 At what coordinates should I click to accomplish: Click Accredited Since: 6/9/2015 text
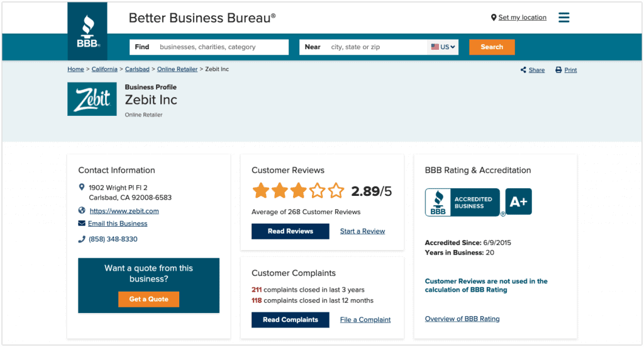pyautogui.click(x=468, y=242)
